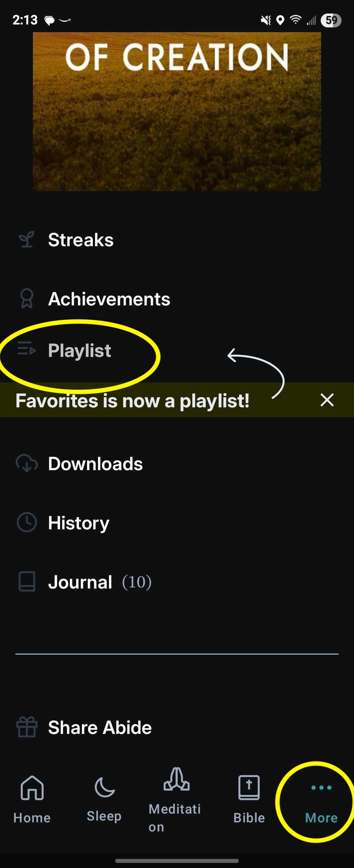This screenshot has height=868, width=354.
Task: Open Downloads from the list
Action: click(x=177, y=463)
